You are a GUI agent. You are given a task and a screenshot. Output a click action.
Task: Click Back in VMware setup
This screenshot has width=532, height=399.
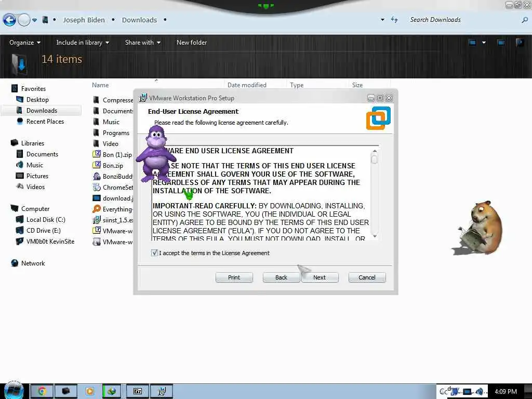tap(281, 277)
